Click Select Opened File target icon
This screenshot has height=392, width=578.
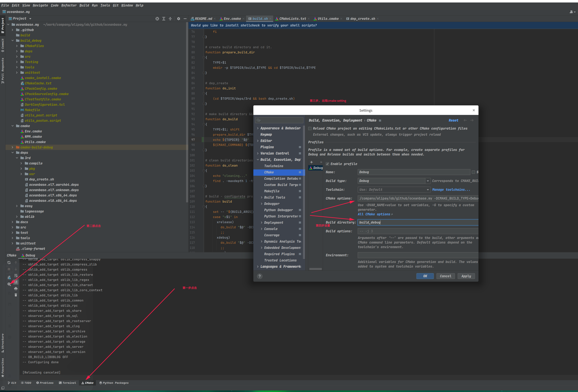(x=157, y=19)
